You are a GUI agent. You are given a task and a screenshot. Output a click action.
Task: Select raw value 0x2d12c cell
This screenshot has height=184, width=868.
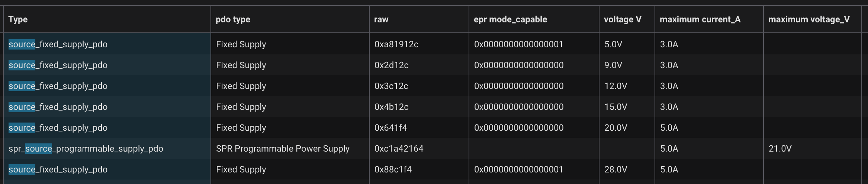(x=419, y=65)
